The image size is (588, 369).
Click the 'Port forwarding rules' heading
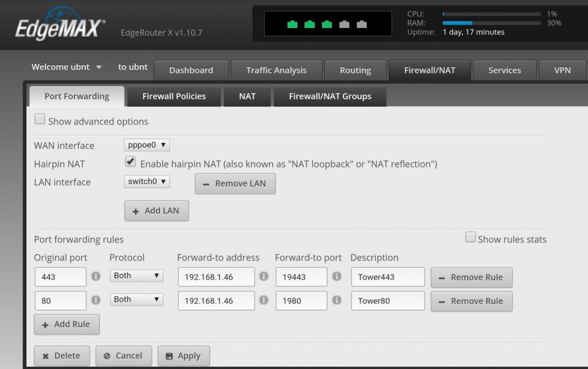pyautogui.click(x=79, y=239)
